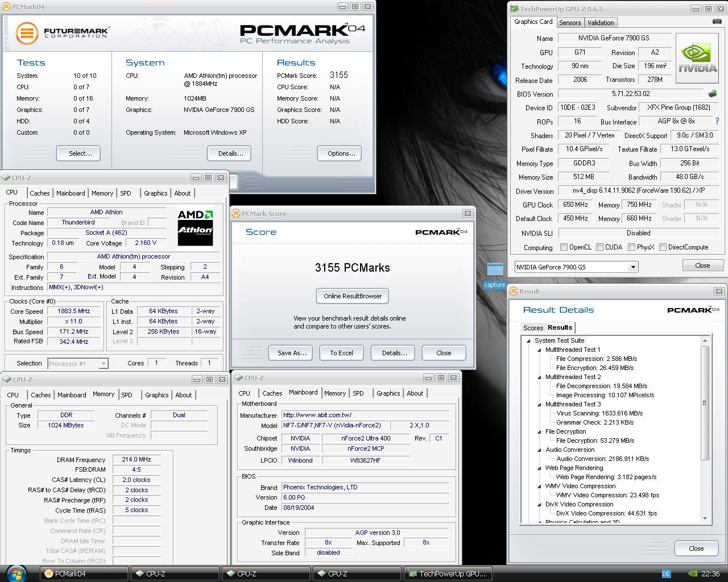The width and height of the screenshot is (728, 582).
Task: Open Mainboard tab in Memory CPU-Z window
Action: pos(72,395)
